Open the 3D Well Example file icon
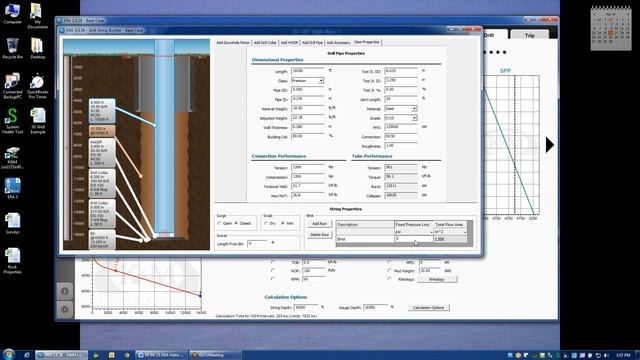 (x=37, y=121)
